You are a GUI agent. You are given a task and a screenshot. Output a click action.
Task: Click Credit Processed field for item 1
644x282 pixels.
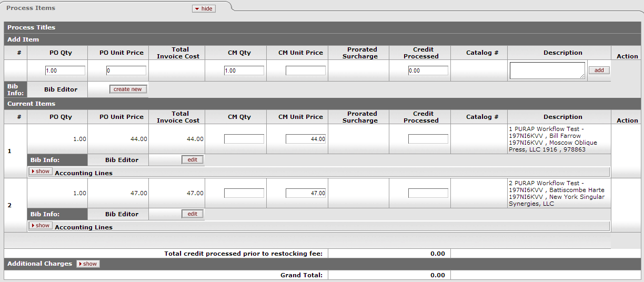click(x=428, y=139)
